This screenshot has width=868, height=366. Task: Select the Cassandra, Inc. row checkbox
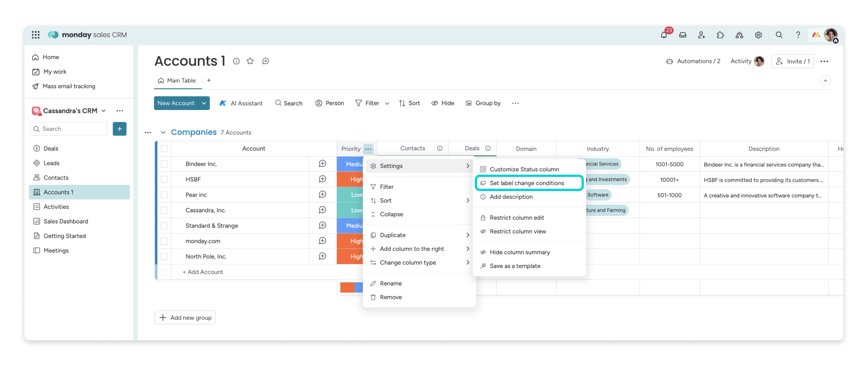pyautogui.click(x=164, y=211)
